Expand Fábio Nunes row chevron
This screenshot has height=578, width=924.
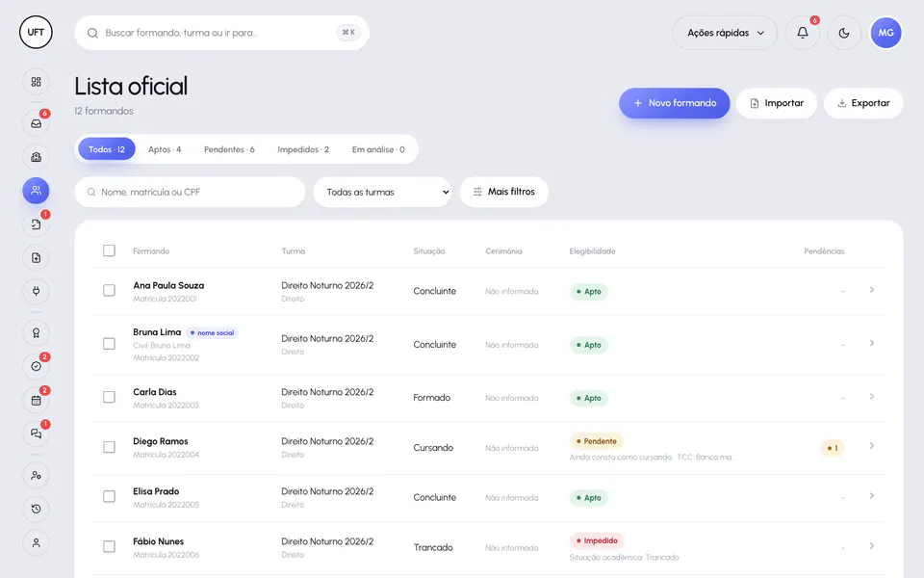click(872, 546)
